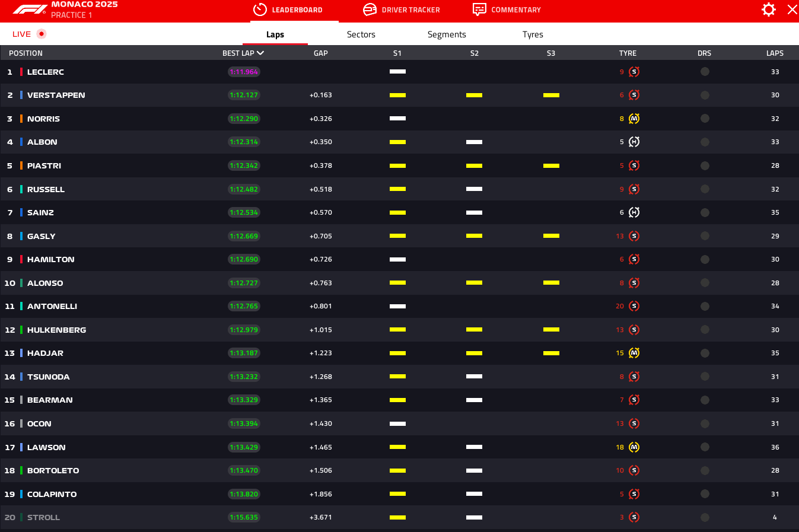Switch to the Laps tab
This screenshot has height=532, width=799.
pyautogui.click(x=275, y=34)
